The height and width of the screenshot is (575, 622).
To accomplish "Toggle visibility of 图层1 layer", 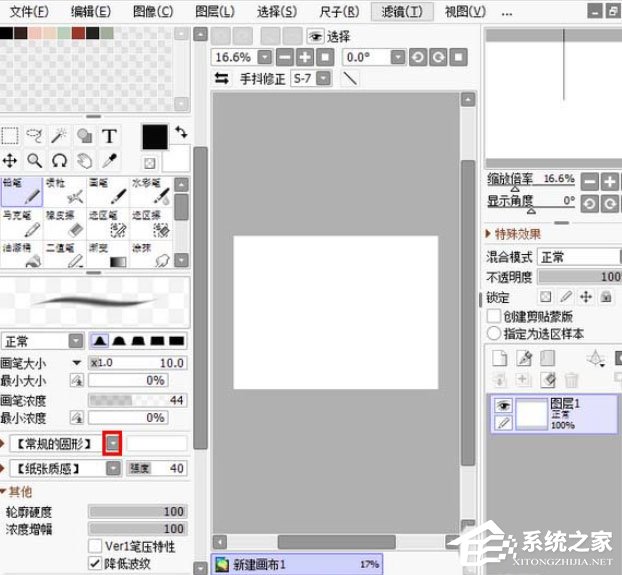I will pos(503,405).
